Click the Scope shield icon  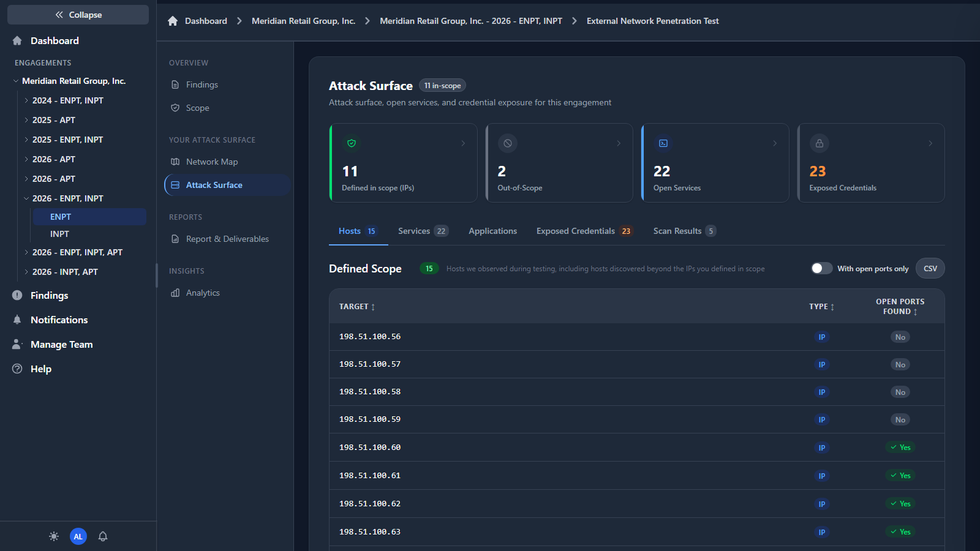(175, 108)
